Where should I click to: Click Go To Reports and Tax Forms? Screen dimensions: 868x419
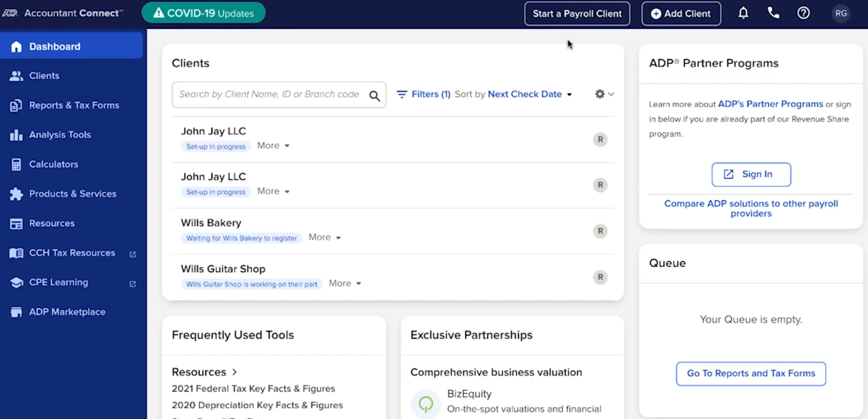(751, 373)
